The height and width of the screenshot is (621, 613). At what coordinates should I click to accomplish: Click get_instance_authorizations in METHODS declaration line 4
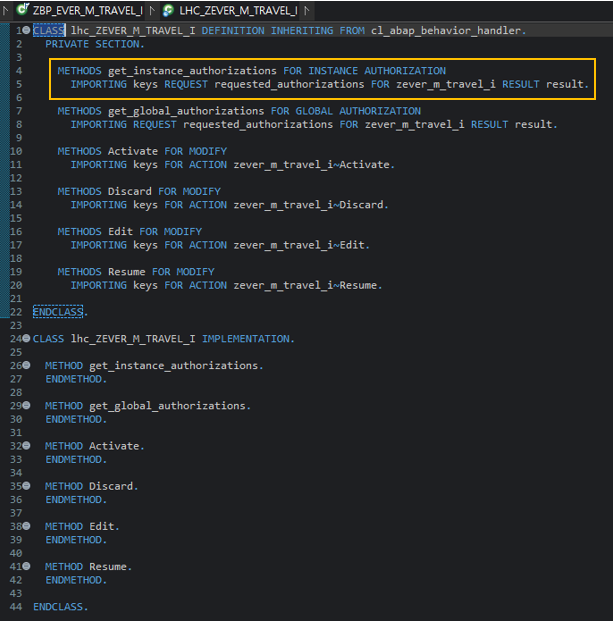(x=192, y=71)
